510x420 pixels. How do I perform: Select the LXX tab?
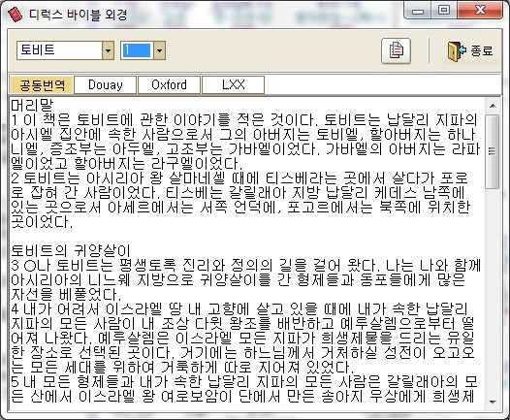point(234,85)
